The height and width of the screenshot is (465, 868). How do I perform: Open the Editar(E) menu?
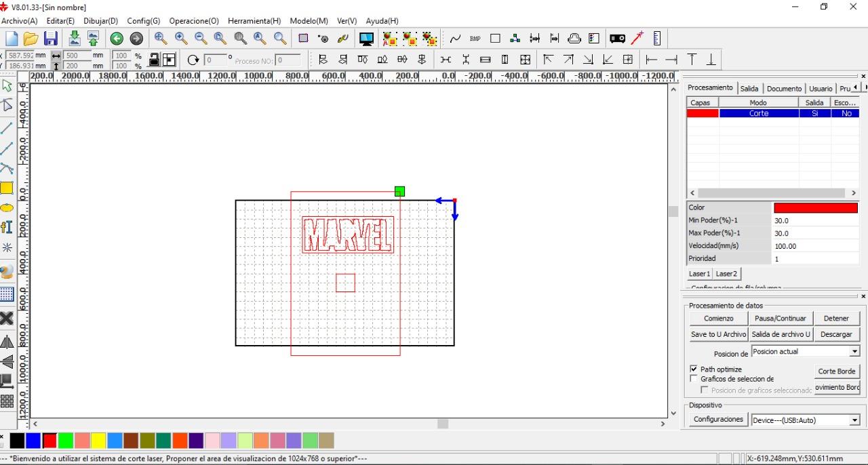tap(60, 21)
